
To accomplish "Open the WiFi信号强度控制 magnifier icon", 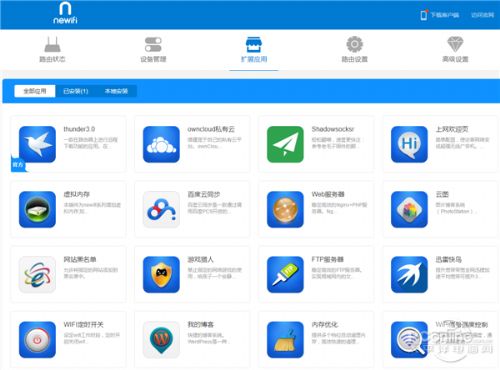I will (x=409, y=339).
